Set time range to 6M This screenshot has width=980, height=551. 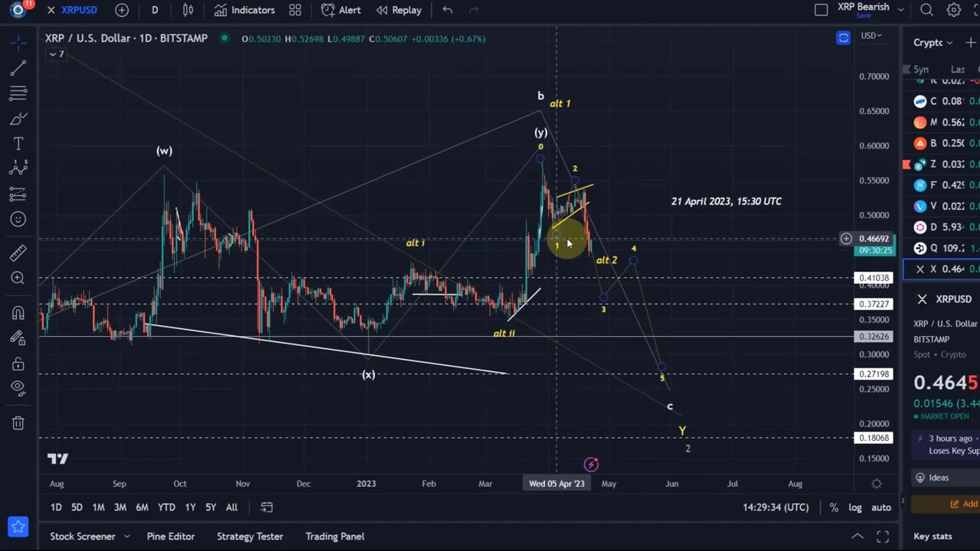click(x=142, y=507)
